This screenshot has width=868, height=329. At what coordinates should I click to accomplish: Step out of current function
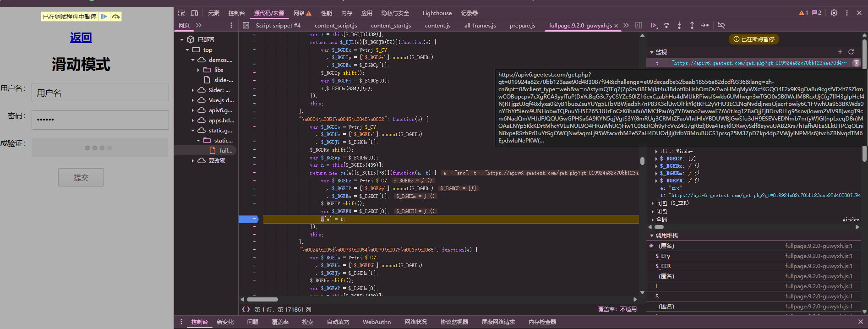pyautogui.click(x=692, y=25)
